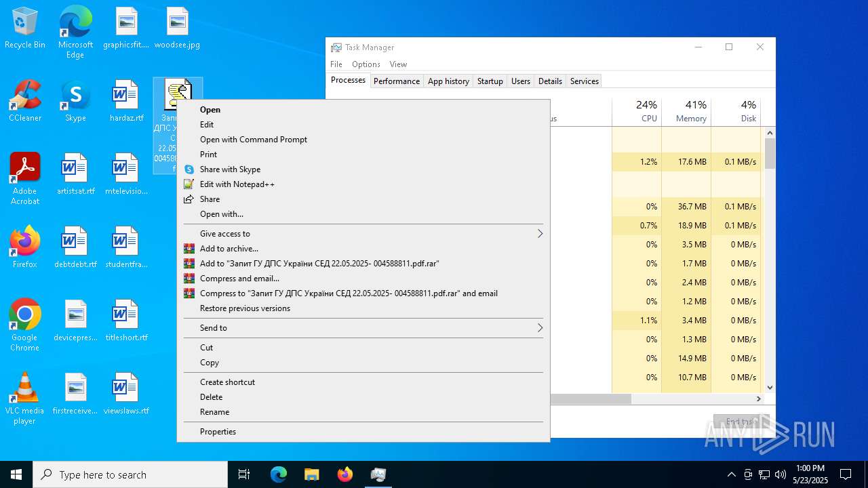
Task: Select mtelevisio... document icon
Action: [x=126, y=175]
